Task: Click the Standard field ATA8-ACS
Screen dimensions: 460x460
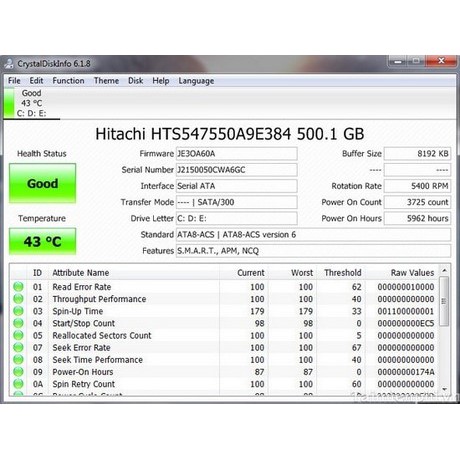Action: click(313, 235)
